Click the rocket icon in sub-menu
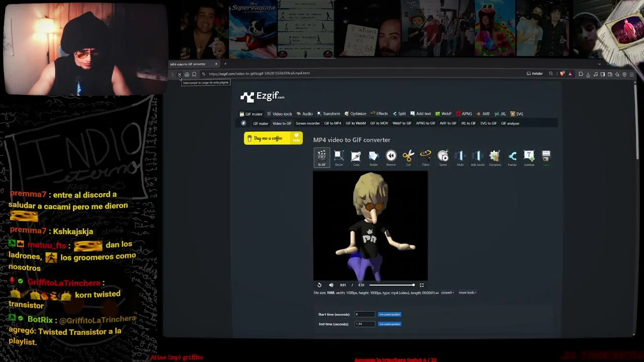 [244, 123]
